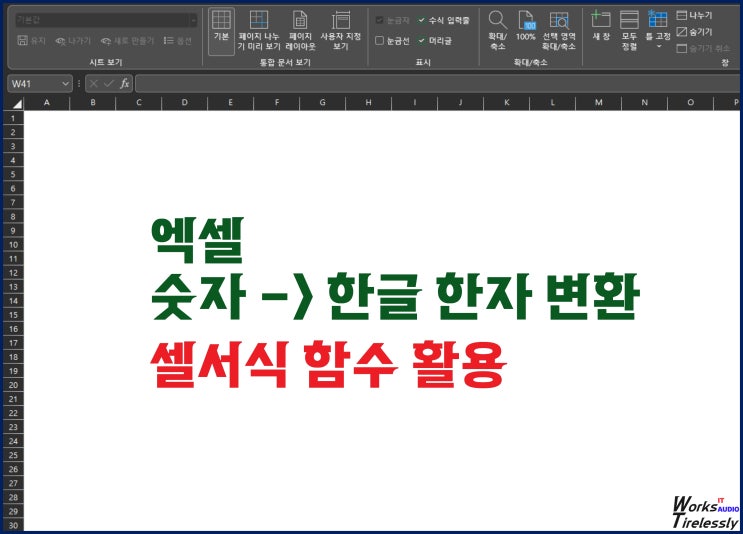Viewport: 743px width, 534px height.
Task: Select column I header
Action: point(415,102)
